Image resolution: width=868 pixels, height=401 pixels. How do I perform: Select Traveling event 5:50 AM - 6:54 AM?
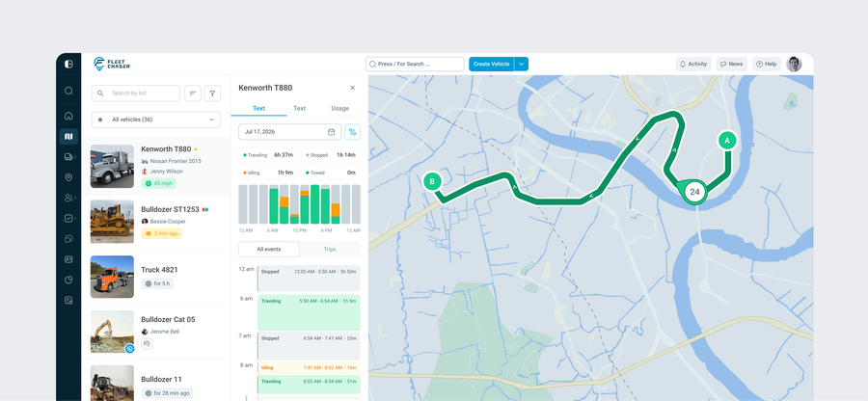(309, 312)
